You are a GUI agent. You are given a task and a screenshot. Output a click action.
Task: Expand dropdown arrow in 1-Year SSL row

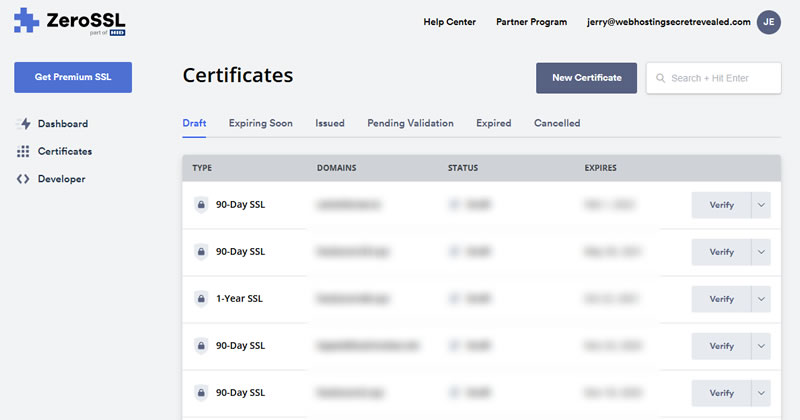(761, 299)
